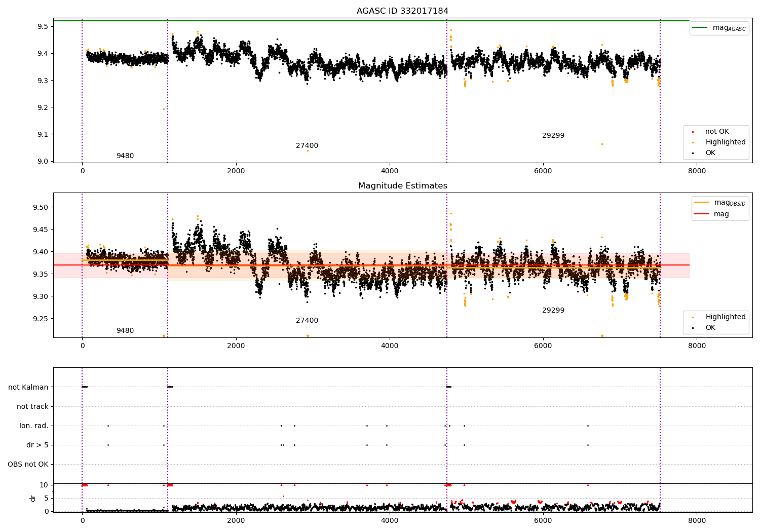This screenshot has width=760, height=532.
Task: Click OBSID label 9480 in top plot
Action: click(125, 156)
